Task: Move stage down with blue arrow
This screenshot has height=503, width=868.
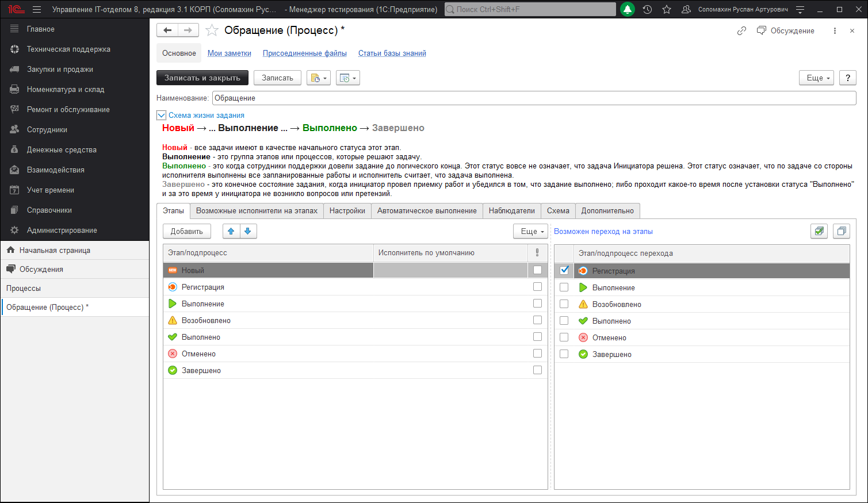Action: [248, 231]
